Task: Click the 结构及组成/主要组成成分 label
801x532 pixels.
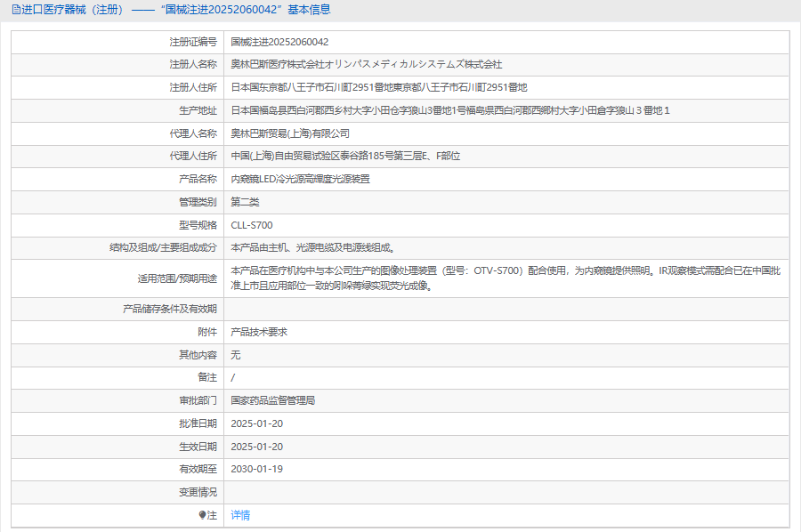Action: pos(163,247)
